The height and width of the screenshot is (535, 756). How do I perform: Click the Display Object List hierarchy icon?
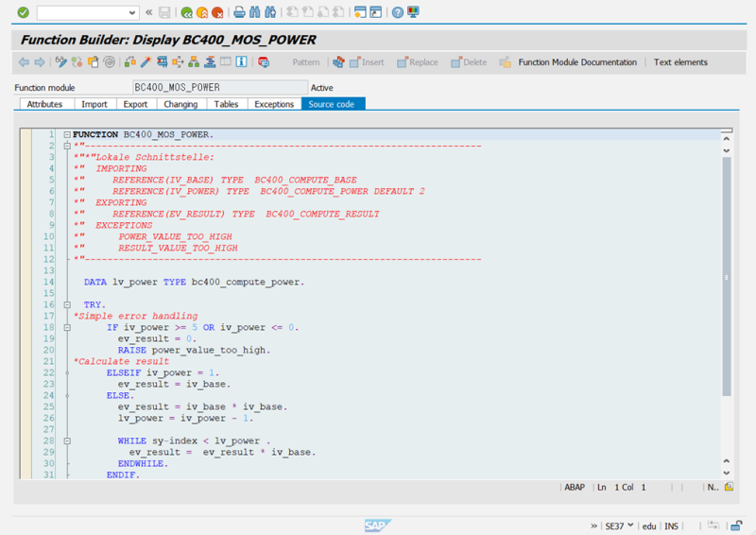click(x=194, y=61)
